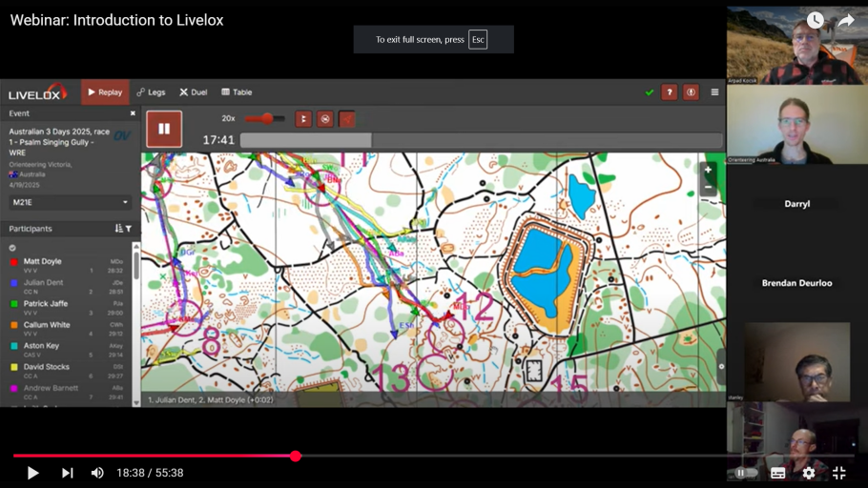Click the mass start flag button

[303, 119]
